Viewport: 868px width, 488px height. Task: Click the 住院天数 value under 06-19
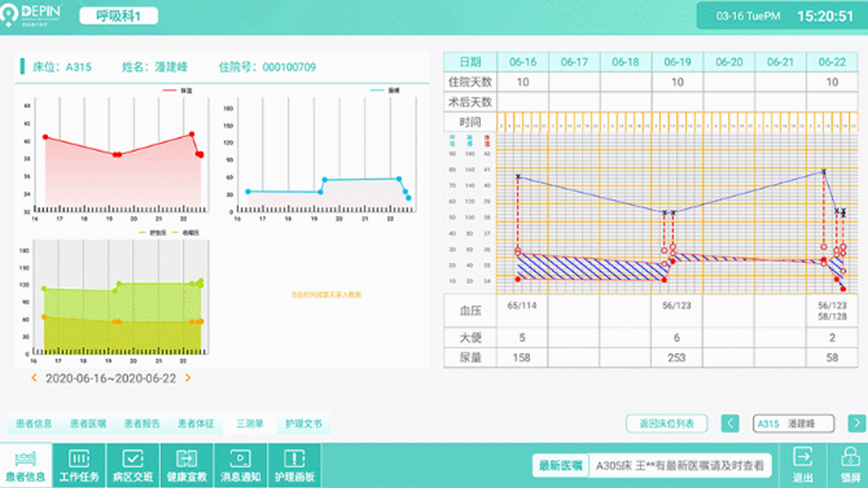[678, 82]
